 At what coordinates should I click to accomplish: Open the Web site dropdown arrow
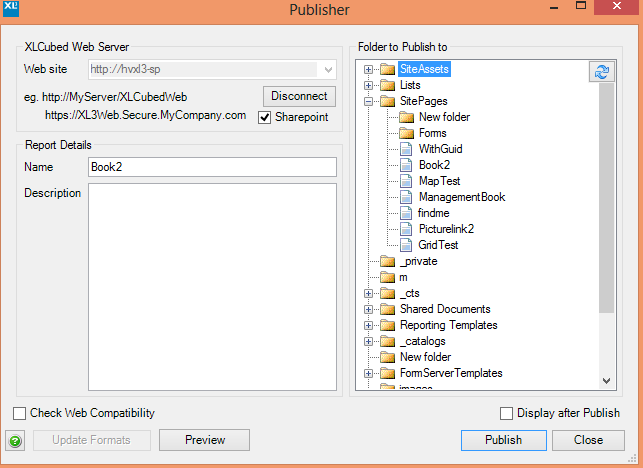click(x=328, y=70)
